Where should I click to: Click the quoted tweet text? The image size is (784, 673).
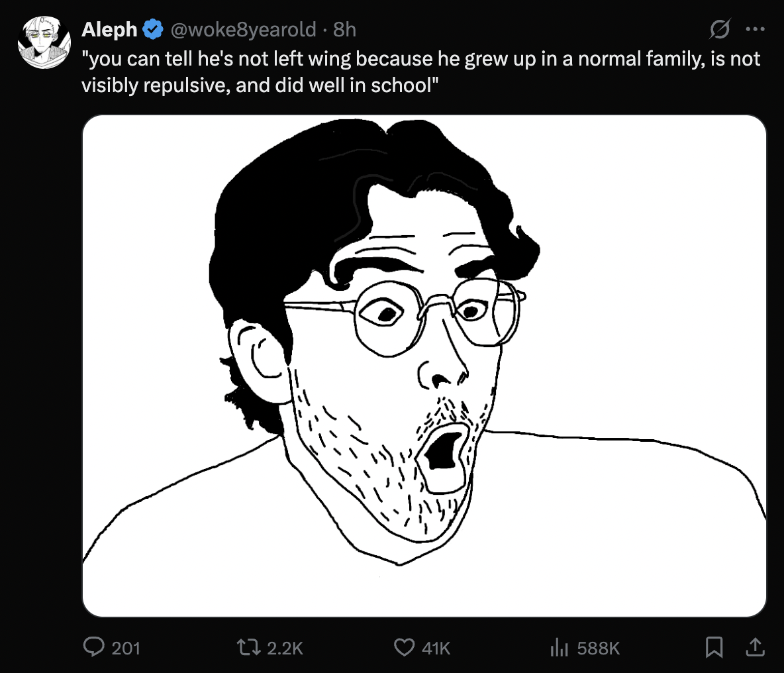[420, 72]
